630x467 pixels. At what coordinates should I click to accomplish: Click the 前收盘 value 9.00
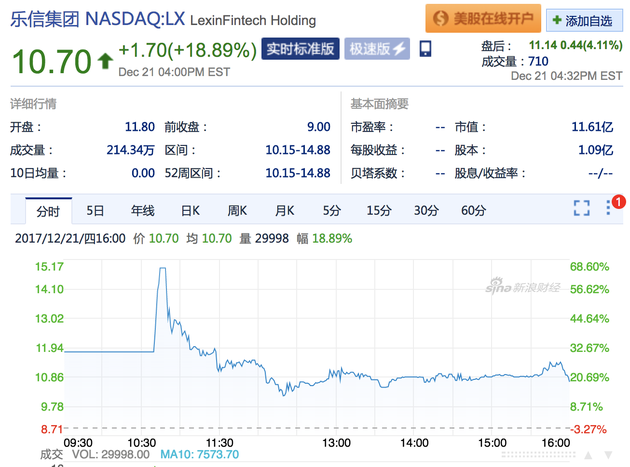pos(319,127)
